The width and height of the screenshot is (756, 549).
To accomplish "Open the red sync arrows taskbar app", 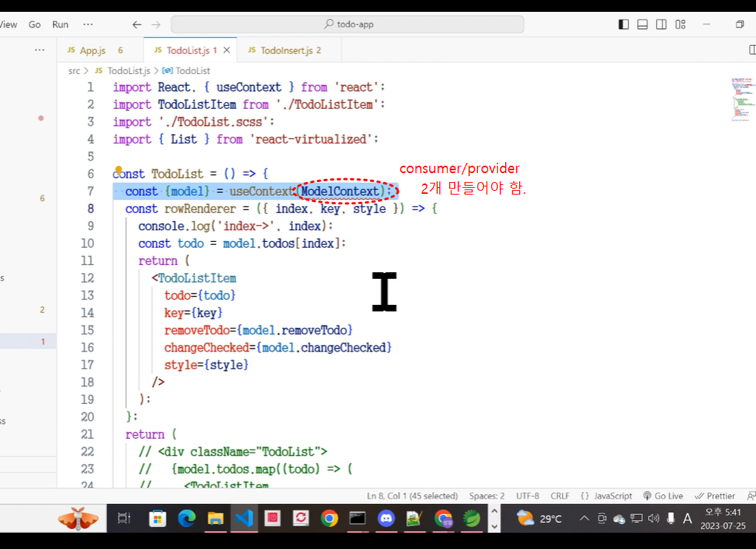I will pos(301,519).
